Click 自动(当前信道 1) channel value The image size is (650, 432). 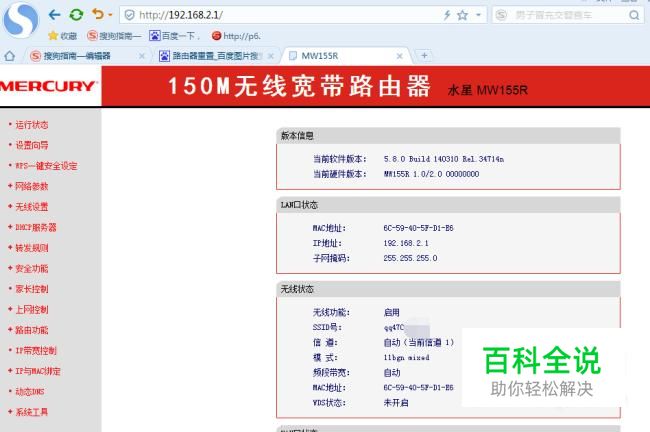(x=419, y=342)
